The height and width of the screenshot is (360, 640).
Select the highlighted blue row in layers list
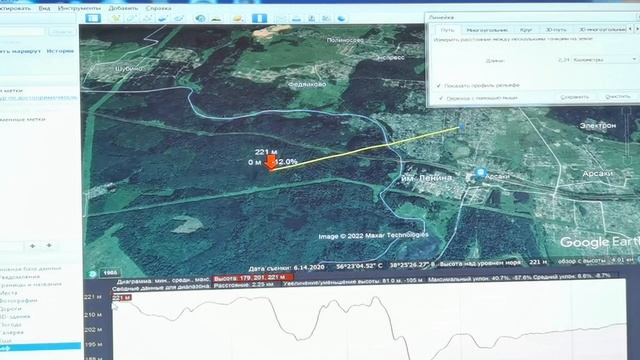click(x=40, y=347)
